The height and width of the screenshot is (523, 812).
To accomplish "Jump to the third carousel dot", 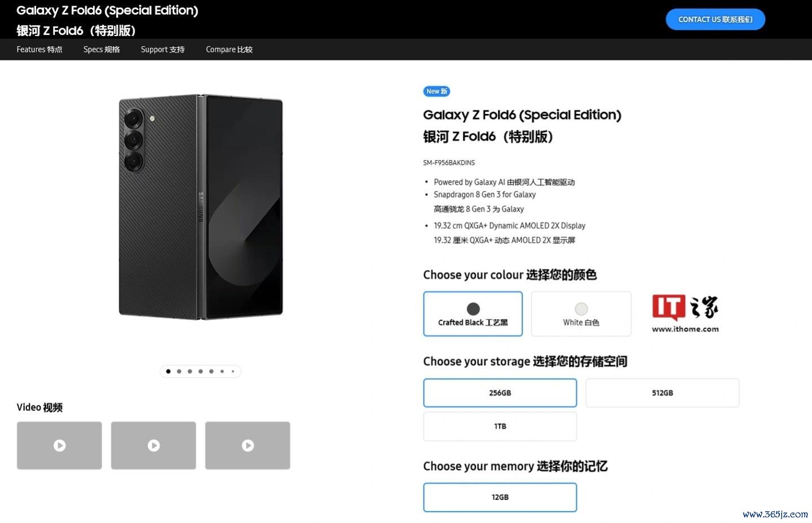I will point(189,371).
